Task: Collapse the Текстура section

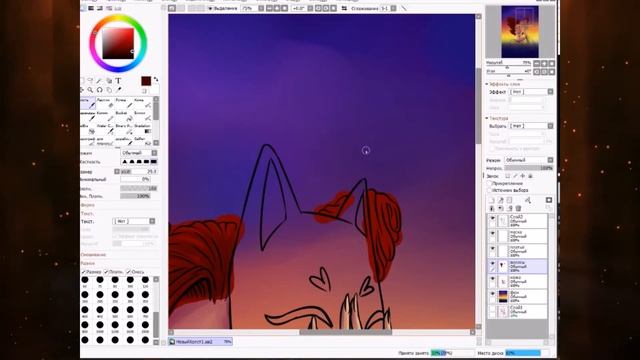Action: coord(487,118)
